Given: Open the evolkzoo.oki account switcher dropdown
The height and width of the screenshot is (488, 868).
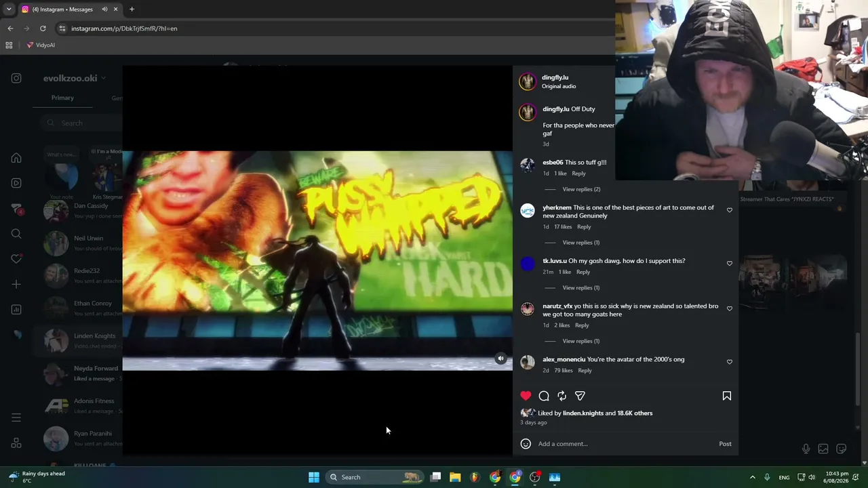Looking at the screenshot, I should click(x=75, y=78).
